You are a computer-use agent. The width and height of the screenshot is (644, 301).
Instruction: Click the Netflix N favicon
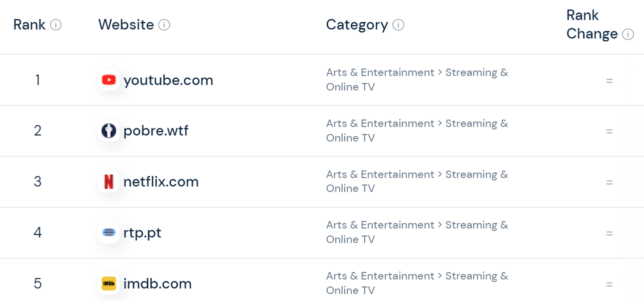tap(109, 182)
